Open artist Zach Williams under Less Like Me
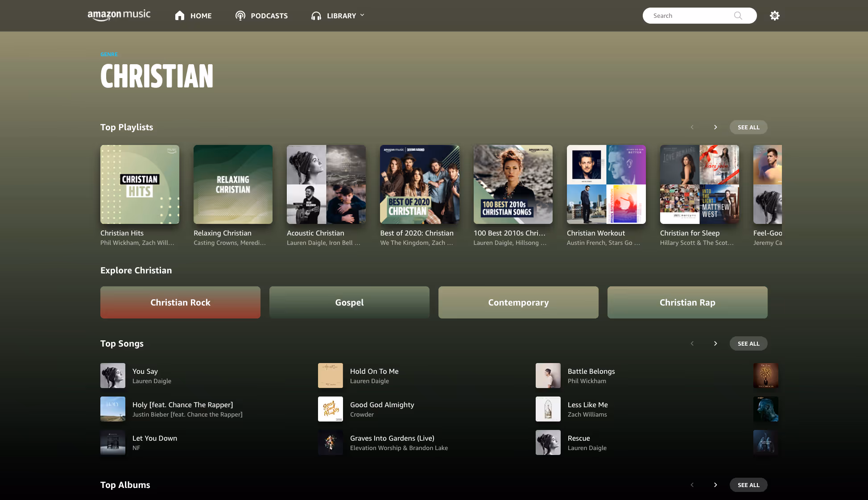The width and height of the screenshot is (868, 500). coord(587,414)
